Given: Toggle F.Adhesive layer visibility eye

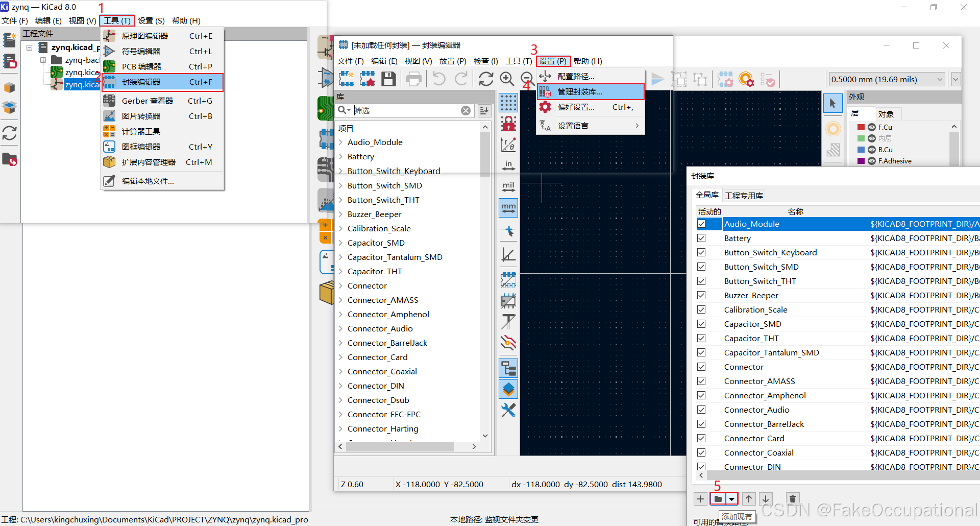Looking at the screenshot, I should 872,161.
